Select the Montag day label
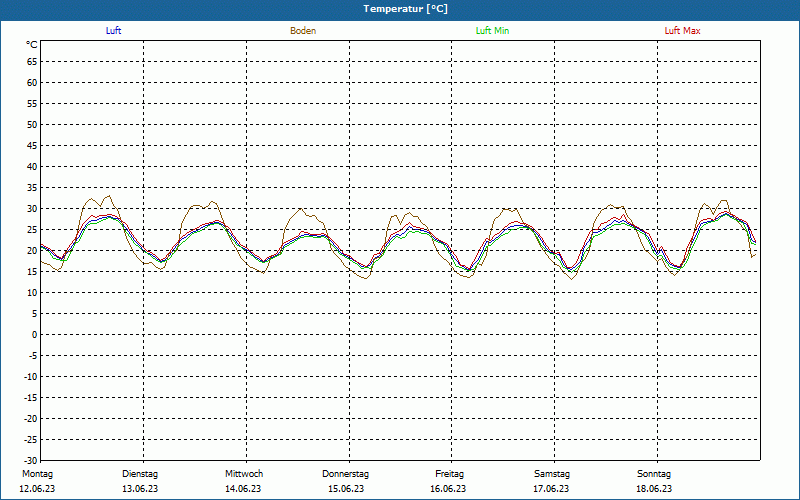Screen dimensions: 800x500 click(x=37, y=474)
